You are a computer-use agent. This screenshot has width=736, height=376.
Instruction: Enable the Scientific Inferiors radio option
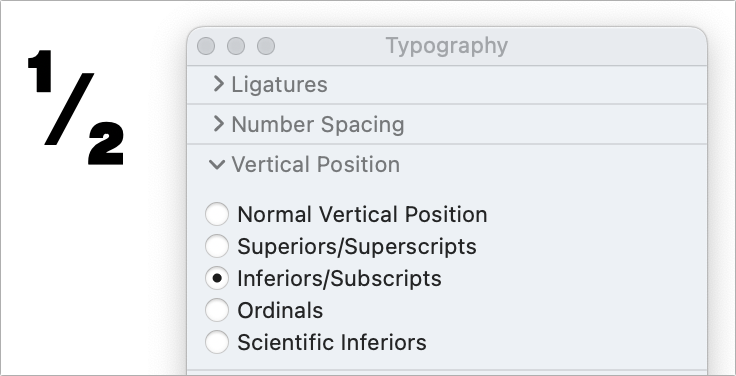pos(217,342)
